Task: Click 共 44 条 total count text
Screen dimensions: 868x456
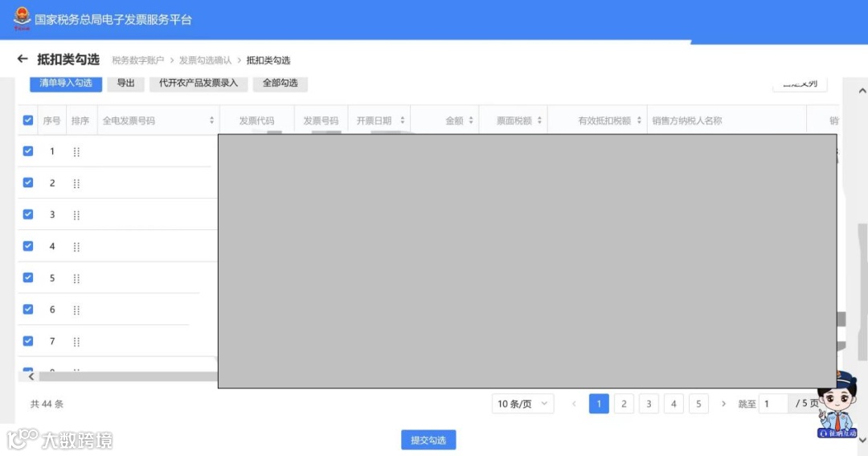Action: (47, 404)
